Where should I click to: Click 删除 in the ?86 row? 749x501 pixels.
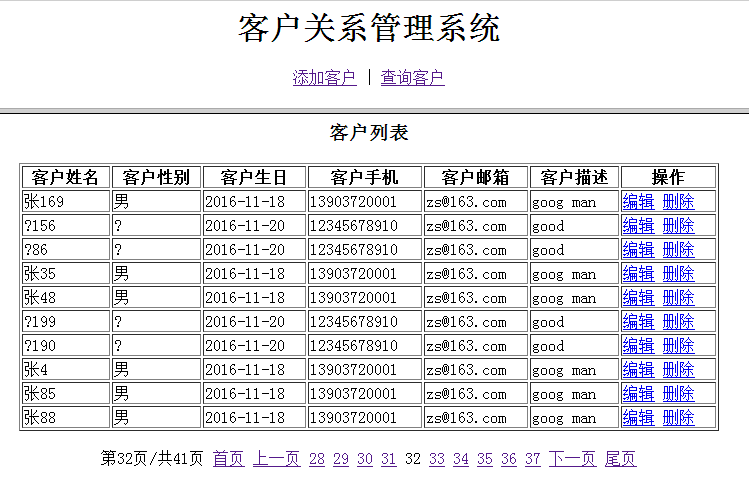tap(678, 249)
